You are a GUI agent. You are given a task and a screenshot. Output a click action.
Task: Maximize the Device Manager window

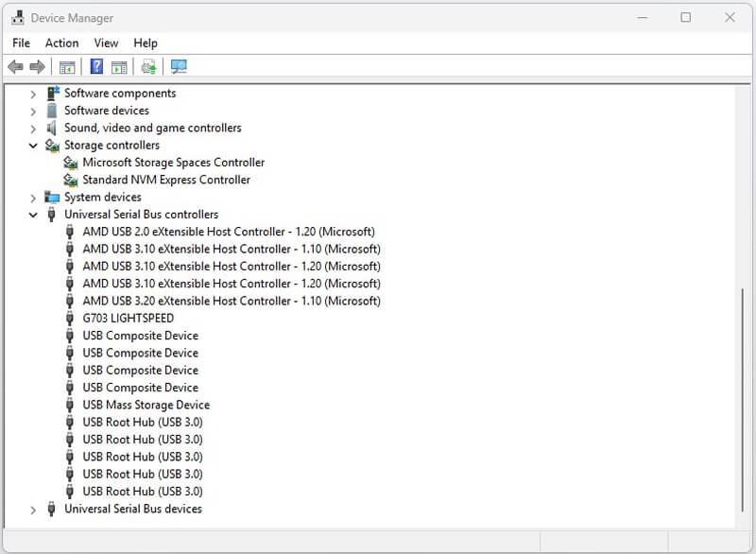[686, 17]
